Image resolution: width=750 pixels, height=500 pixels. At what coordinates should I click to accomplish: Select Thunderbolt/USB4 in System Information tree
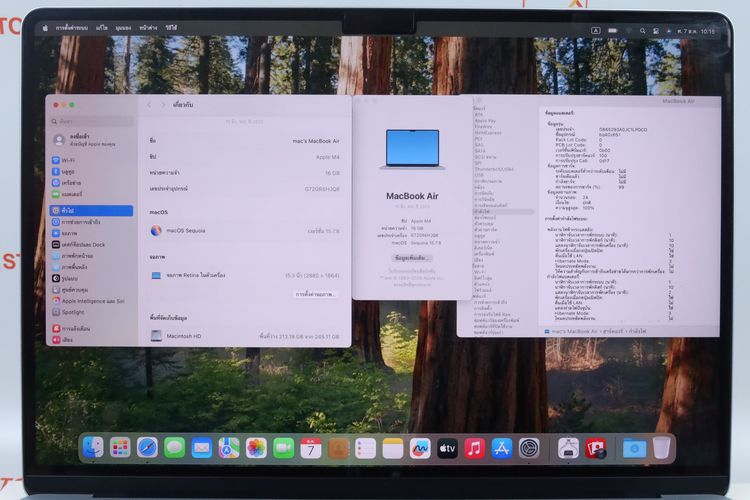click(494, 169)
